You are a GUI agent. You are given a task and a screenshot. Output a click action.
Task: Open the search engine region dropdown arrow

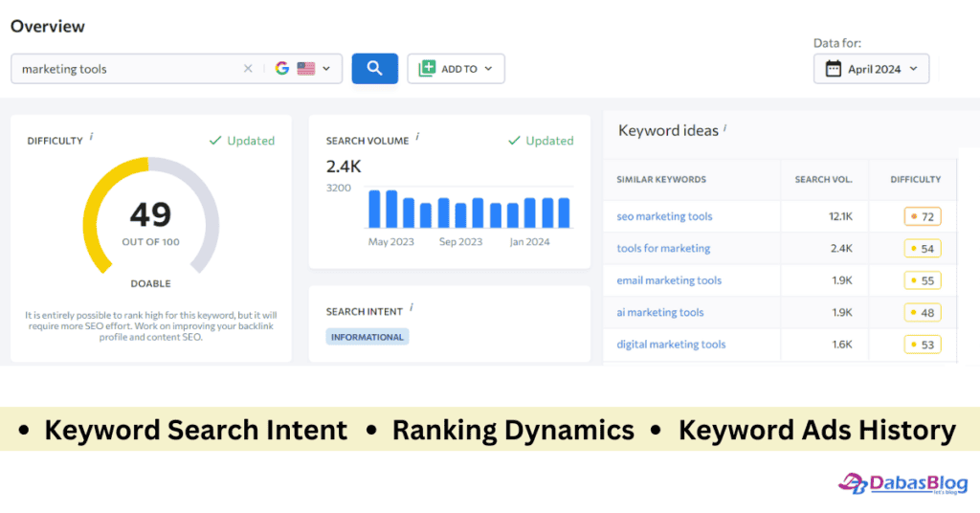[x=326, y=69]
